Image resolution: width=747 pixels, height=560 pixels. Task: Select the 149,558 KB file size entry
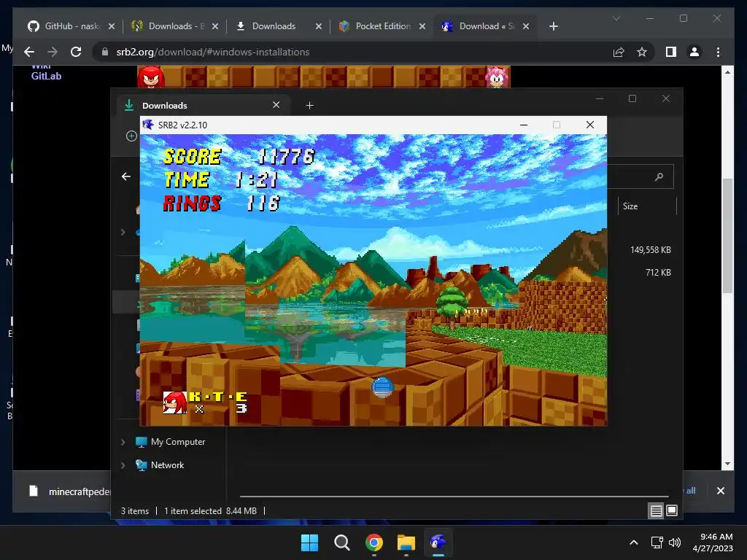tap(650, 250)
